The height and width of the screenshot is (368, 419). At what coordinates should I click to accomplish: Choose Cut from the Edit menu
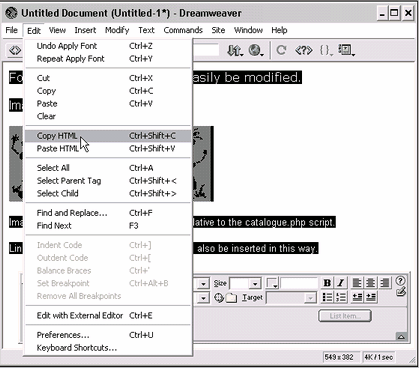coord(108,78)
